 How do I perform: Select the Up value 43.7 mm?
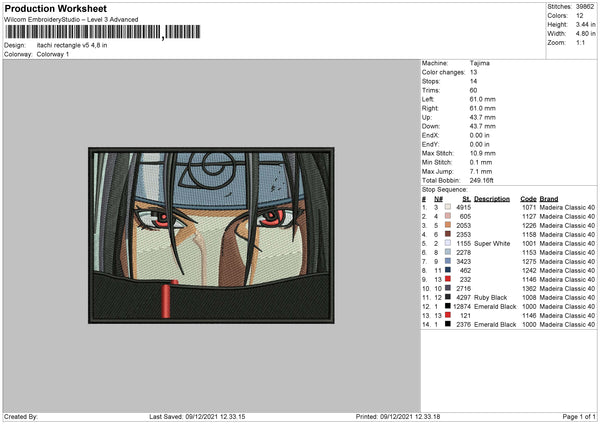pyautogui.click(x=483, y=117)
